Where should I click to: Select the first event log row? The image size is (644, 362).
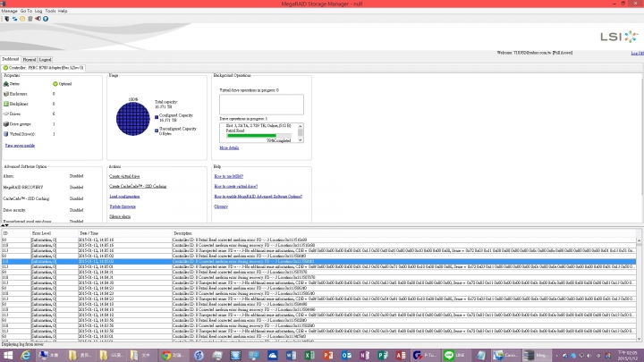point(318,240)
